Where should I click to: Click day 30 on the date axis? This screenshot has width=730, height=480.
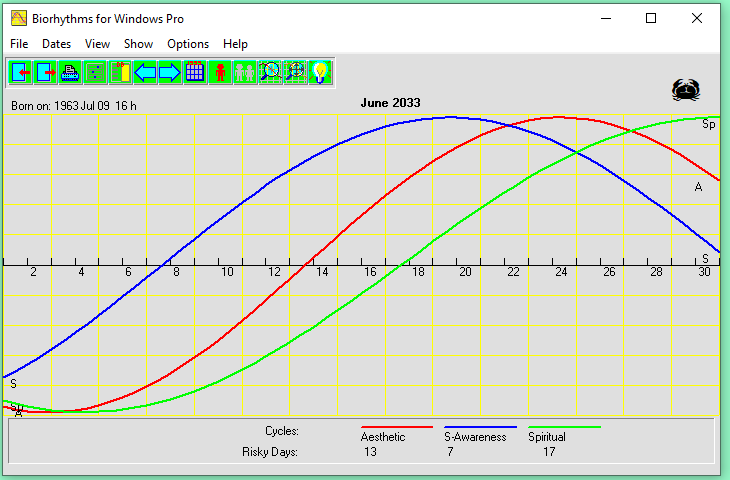(704, 272)
